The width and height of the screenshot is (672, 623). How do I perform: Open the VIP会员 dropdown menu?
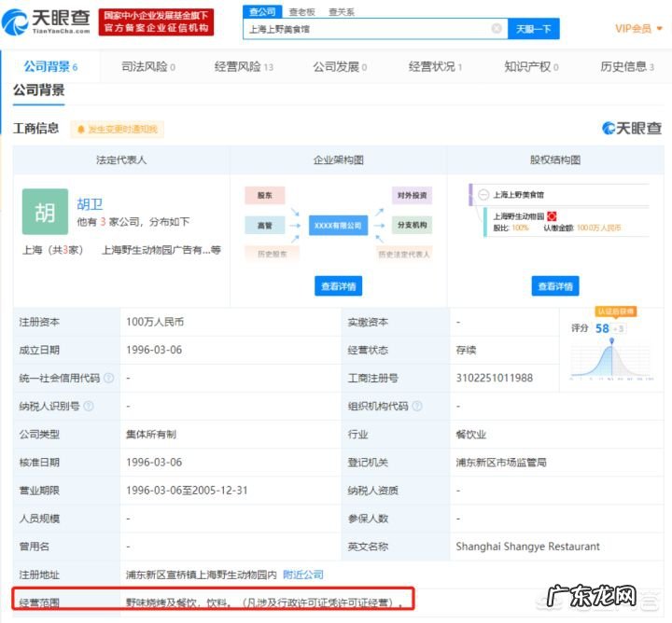[638, 29]
